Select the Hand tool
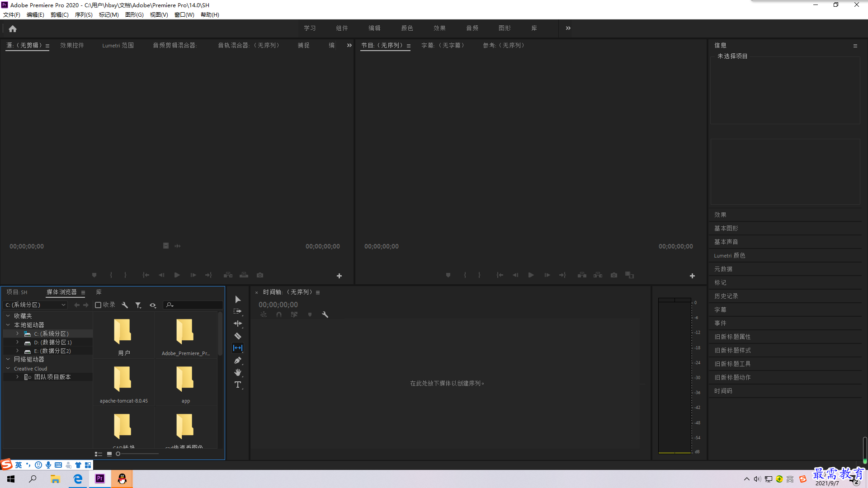This screenshot has height=488, width=868. point(238,372)
